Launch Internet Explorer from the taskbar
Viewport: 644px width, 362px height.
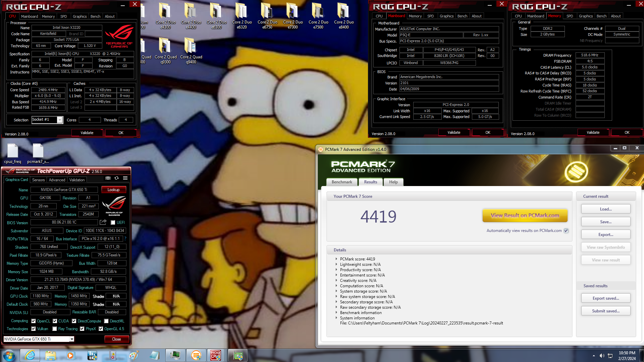click(x=30, y=355)
